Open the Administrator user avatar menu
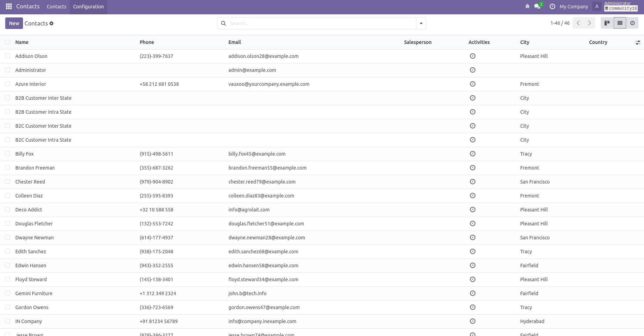Screen dimensions: 644x336 [x=597, y=6]
